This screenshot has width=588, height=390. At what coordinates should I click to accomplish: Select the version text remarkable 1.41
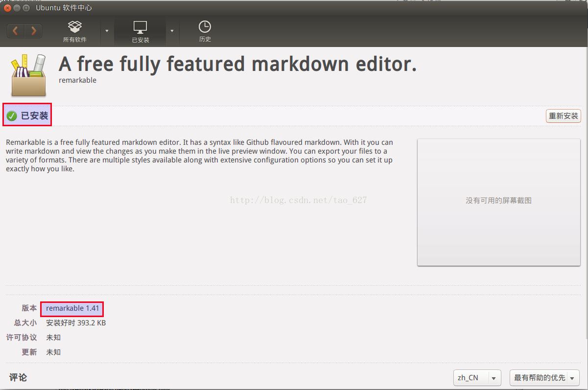[72, 308]
